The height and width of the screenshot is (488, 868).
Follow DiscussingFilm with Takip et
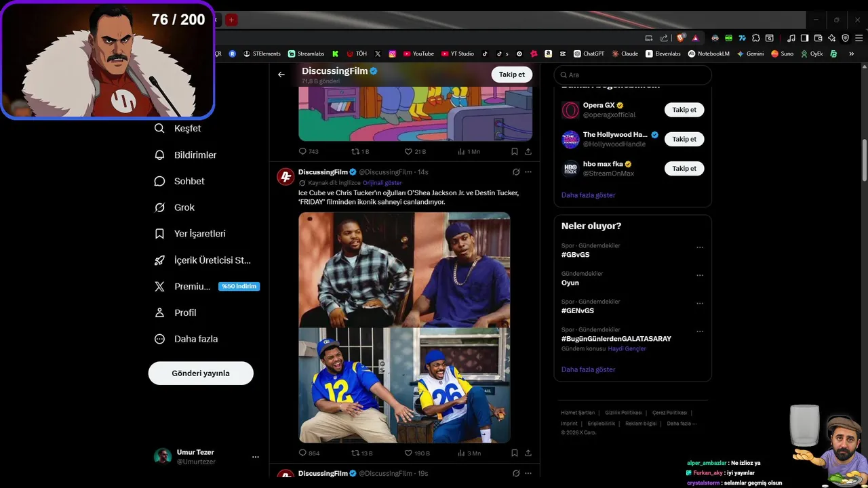pos(511,75)
